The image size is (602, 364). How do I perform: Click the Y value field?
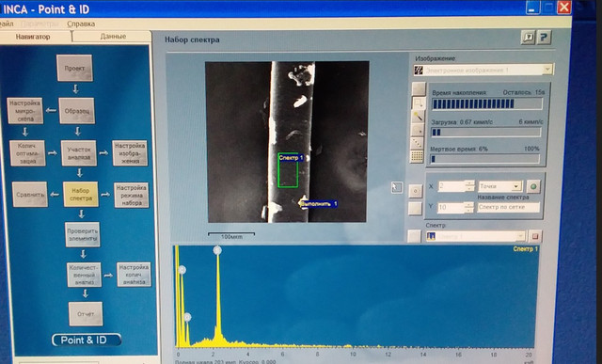(451, 207)
